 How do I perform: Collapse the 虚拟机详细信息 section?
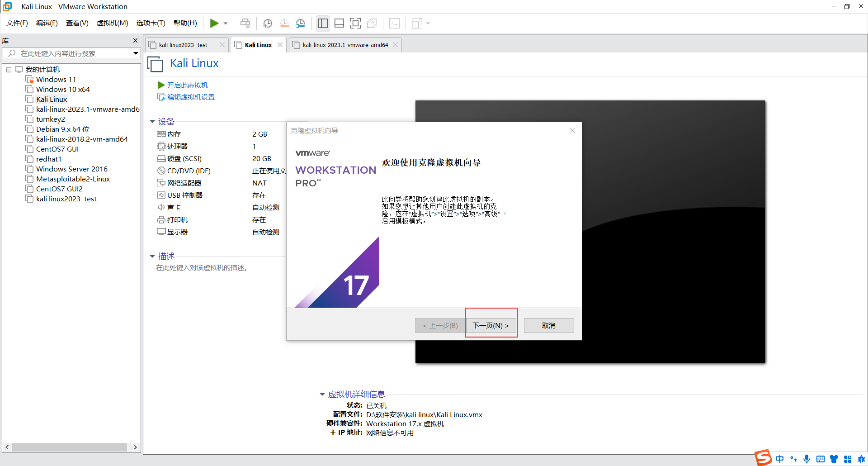pyautogui.click(x=322, y=395)
